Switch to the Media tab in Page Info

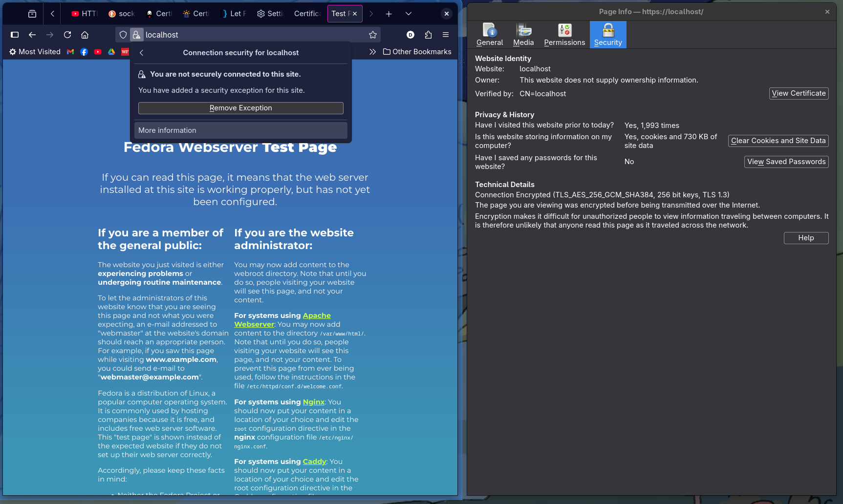click(523, 35)
